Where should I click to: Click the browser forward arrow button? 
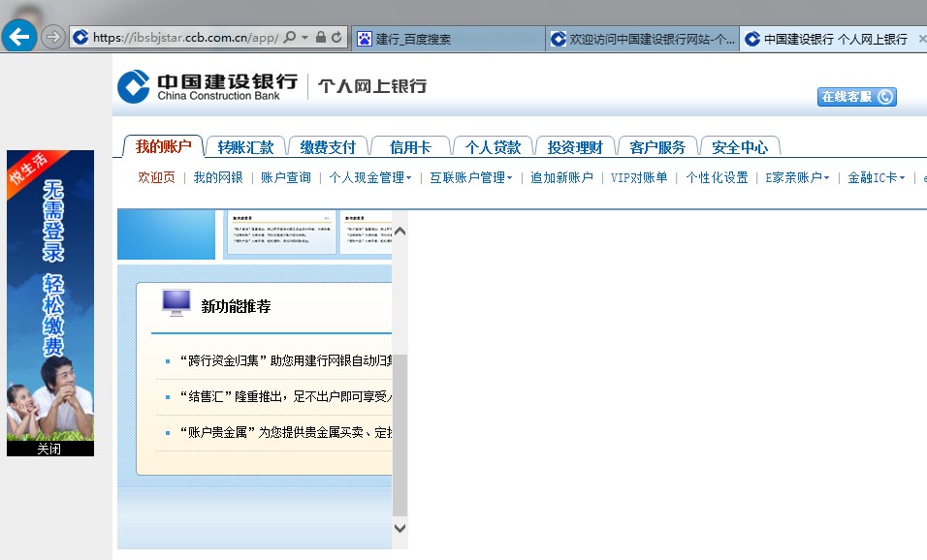click(x=52, y=37)
